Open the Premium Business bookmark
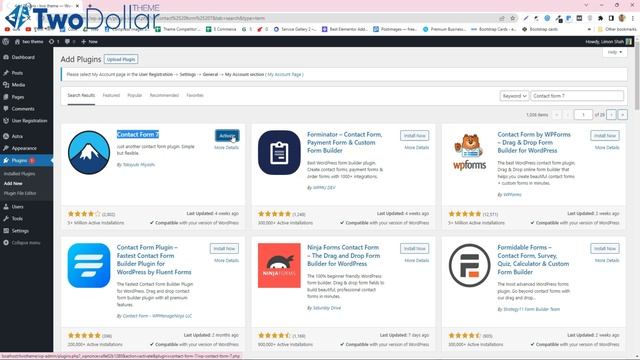This screenshot has height=360, width=640. point(444,29)
